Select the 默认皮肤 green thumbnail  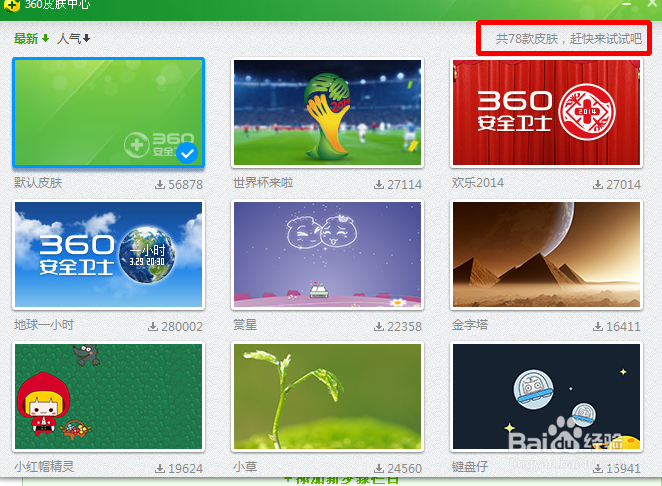(109, 112)
